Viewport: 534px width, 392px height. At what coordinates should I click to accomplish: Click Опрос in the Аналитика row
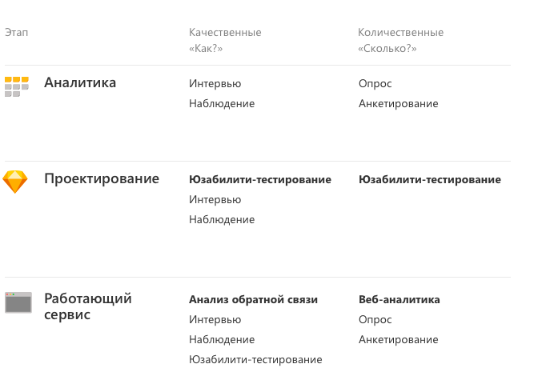(375, 84)
